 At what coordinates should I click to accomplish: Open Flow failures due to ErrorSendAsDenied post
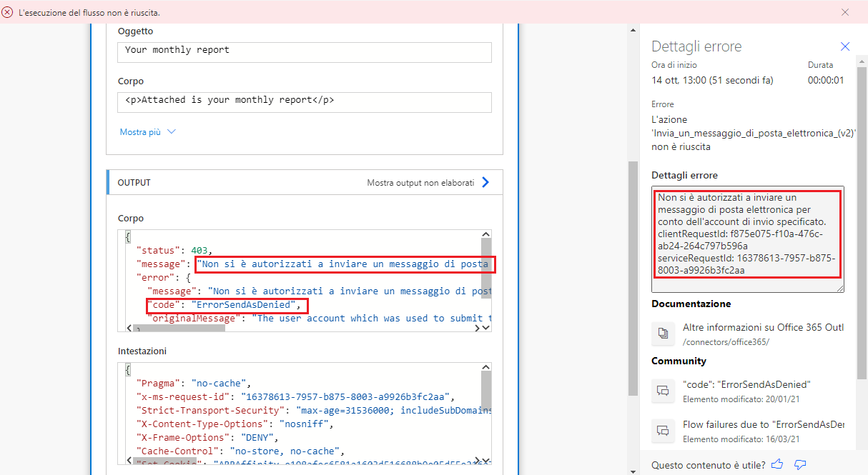click(763, 424)
